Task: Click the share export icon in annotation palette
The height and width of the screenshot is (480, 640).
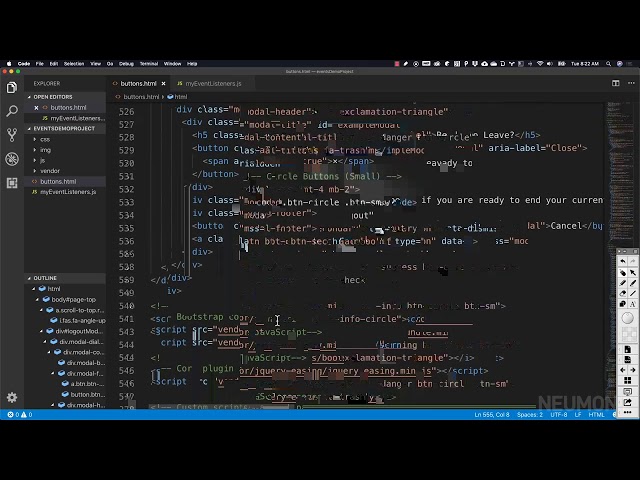Action: 628,402
